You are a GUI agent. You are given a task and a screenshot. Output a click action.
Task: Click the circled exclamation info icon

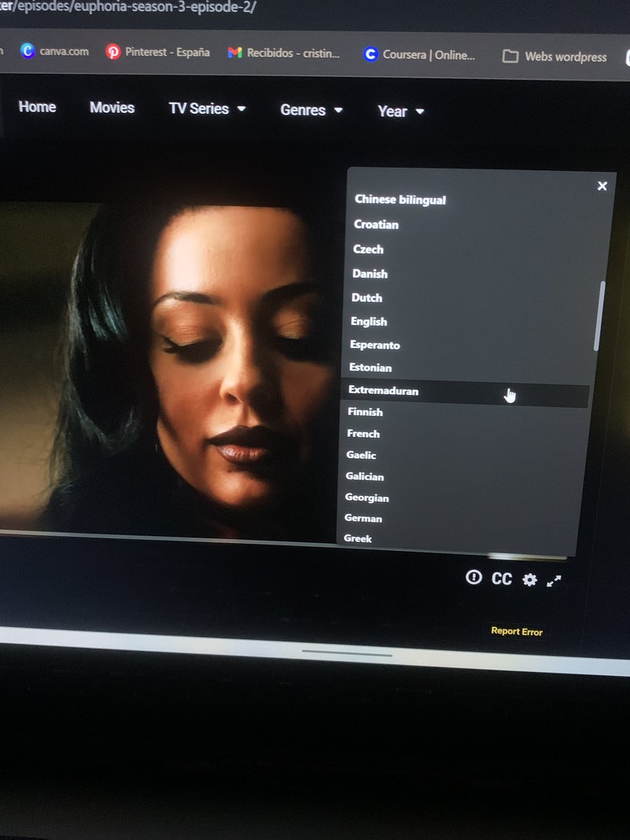click(x=474, y=577)
